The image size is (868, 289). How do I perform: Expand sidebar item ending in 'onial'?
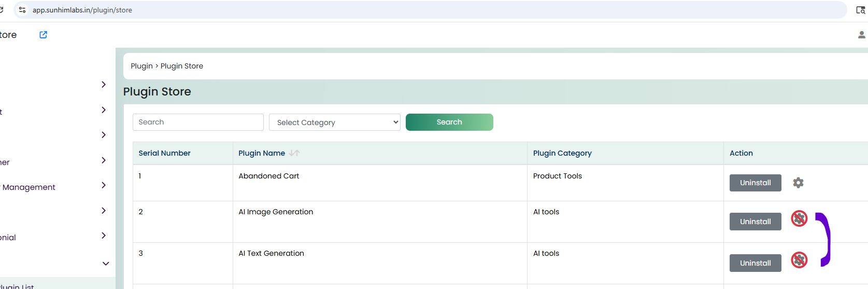(104, 236)
